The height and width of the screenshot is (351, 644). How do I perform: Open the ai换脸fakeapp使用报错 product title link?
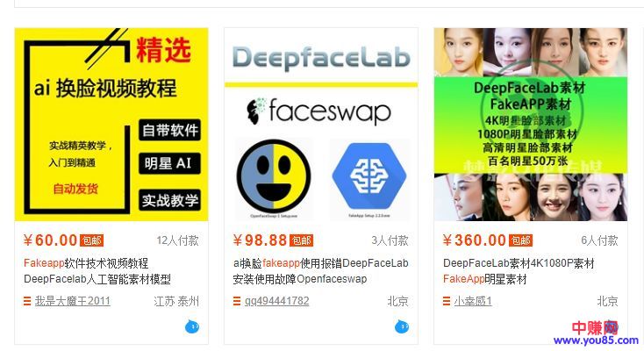point(321,271)
